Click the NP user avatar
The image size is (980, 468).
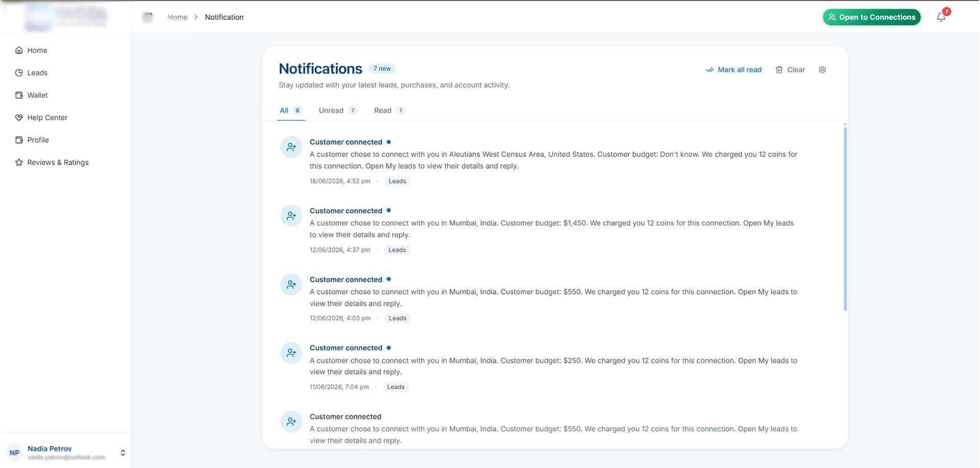14,453
